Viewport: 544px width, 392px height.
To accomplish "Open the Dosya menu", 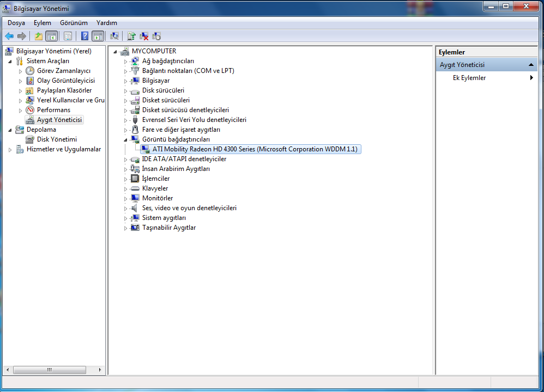I will (x=16, y=23).
